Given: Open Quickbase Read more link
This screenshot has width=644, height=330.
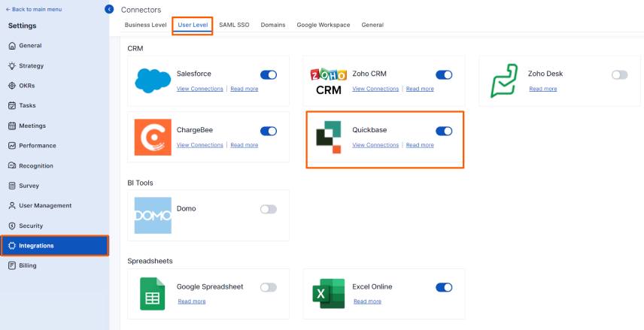Looking at the screenshot, I should click(x=420, y=145).
